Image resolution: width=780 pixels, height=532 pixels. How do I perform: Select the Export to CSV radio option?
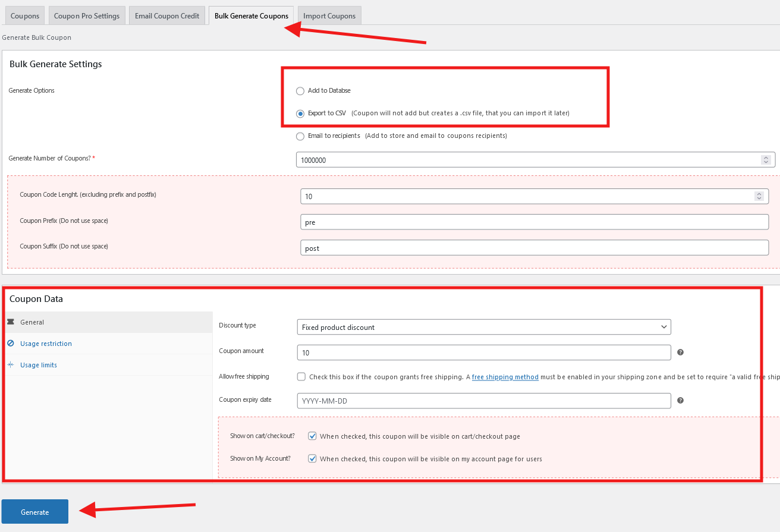(x=300, y=114)
